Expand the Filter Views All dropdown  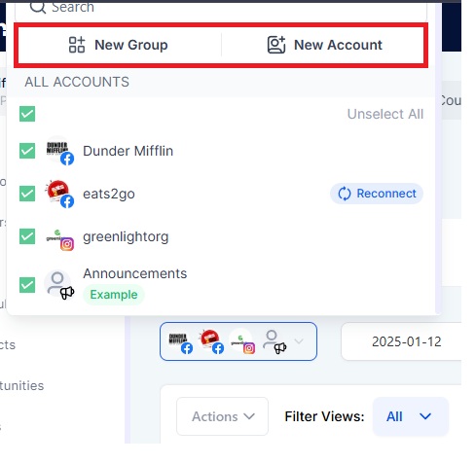411,416
